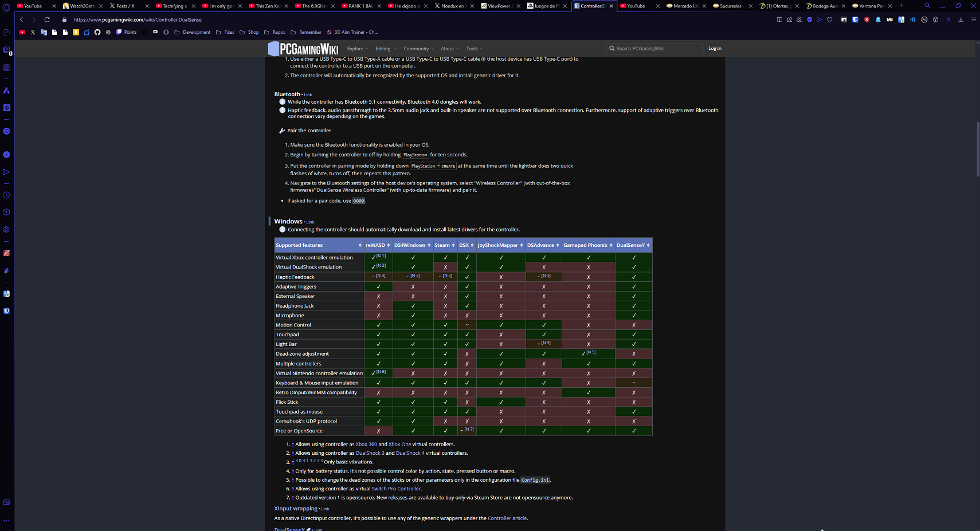Image resolution: width=980 pixels, height=531 pixels.
Task: Open a new tab with plus icon
Action: 901,6
